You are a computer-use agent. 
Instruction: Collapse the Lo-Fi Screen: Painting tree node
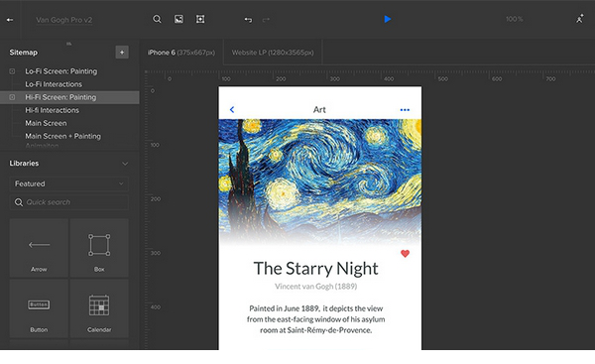[x=12, y=71]
